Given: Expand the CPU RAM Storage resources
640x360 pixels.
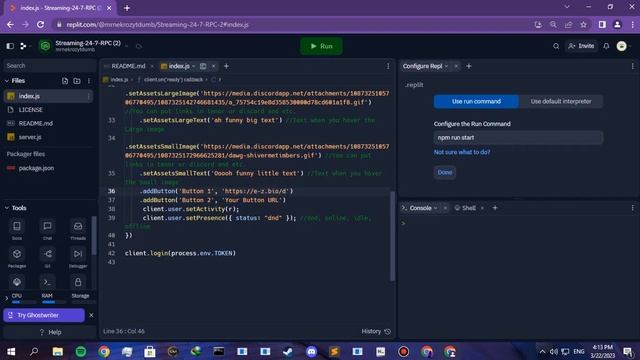Looking at the screenshot, I should (x=7, y=298).
